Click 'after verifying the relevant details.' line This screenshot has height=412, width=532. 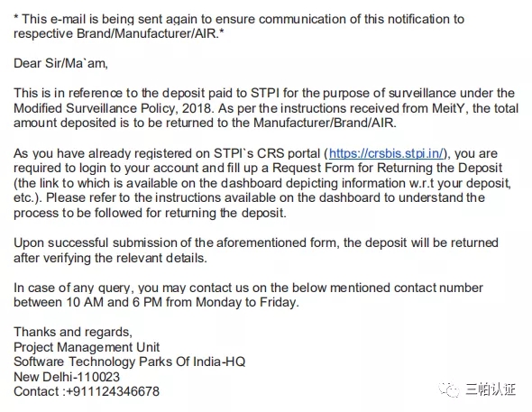pos(110,258)
